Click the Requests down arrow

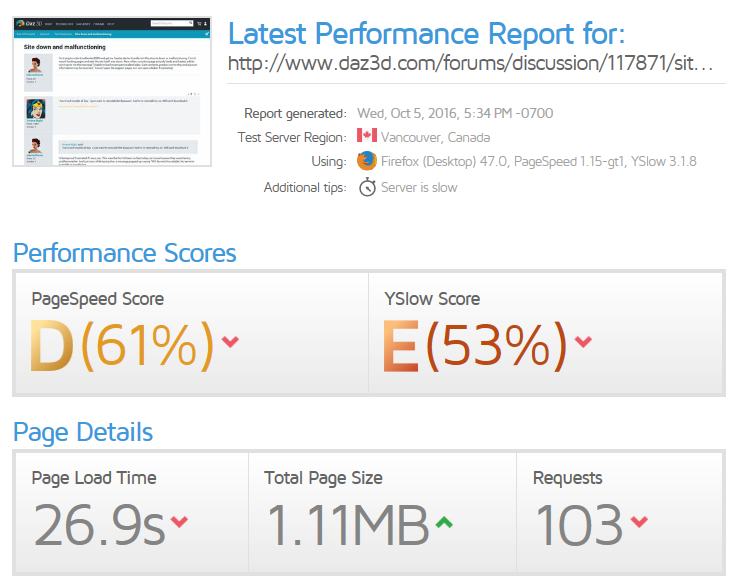[639, 521]
